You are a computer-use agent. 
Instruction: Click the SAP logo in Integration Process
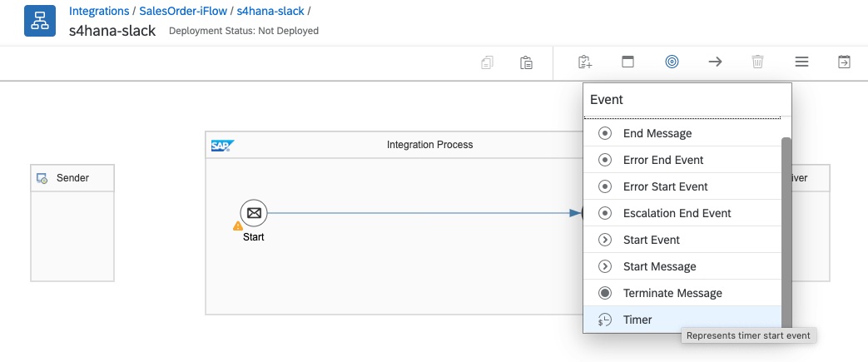tap(222, 146)
